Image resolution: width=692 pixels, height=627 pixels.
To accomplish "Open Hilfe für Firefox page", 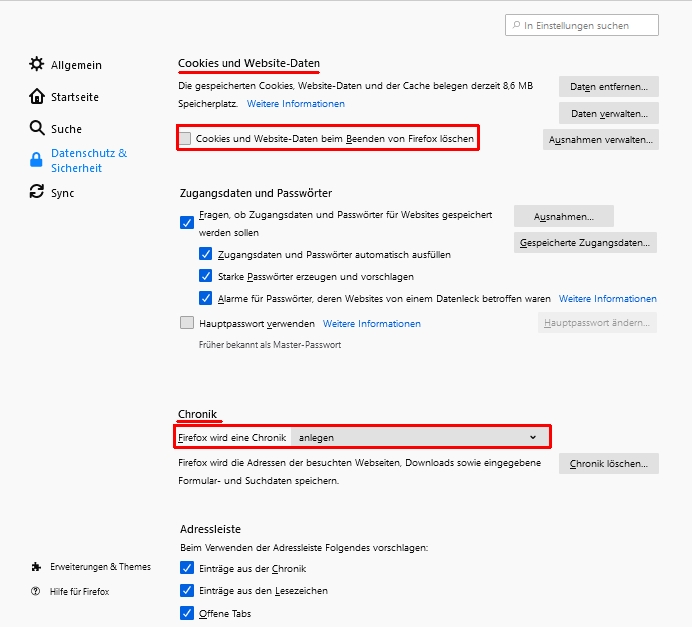I will tap(80, 591).
